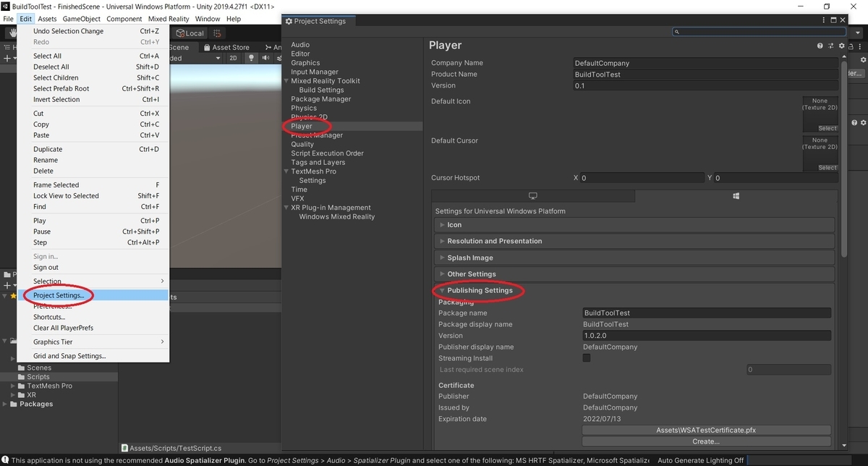The image size is (868, 466).
Task: Choose Undo Selection Change menu item
Action: click(93, 31)
